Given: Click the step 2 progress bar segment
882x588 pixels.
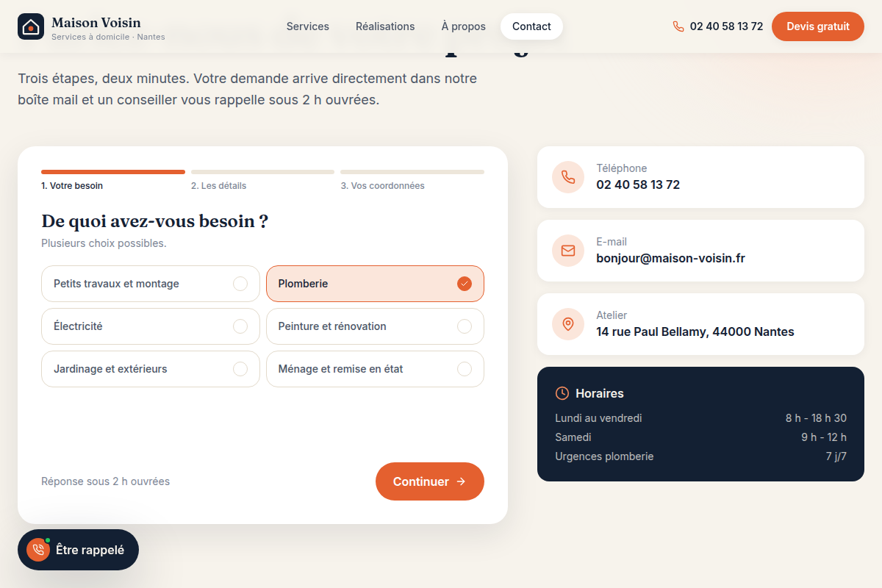Looking at the screenshot, I should click(x=262, y=172).
